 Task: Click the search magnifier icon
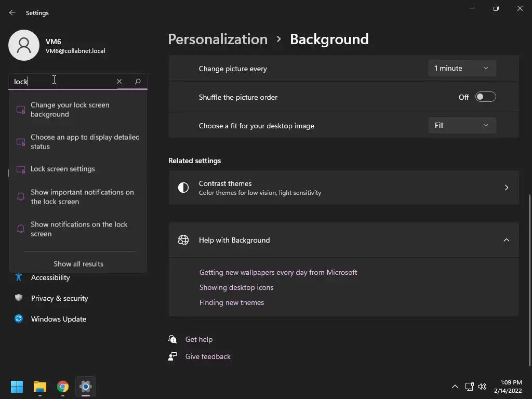point(138,82)
